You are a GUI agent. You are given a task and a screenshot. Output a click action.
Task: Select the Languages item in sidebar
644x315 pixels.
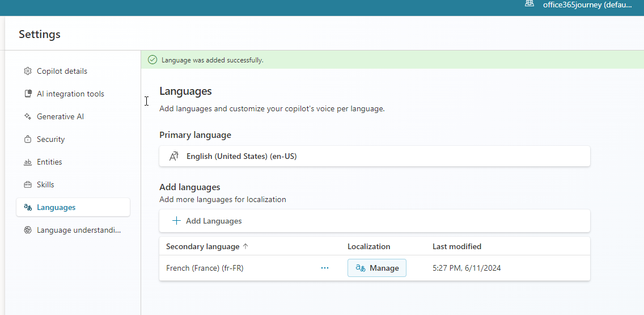tap(56, 208)
